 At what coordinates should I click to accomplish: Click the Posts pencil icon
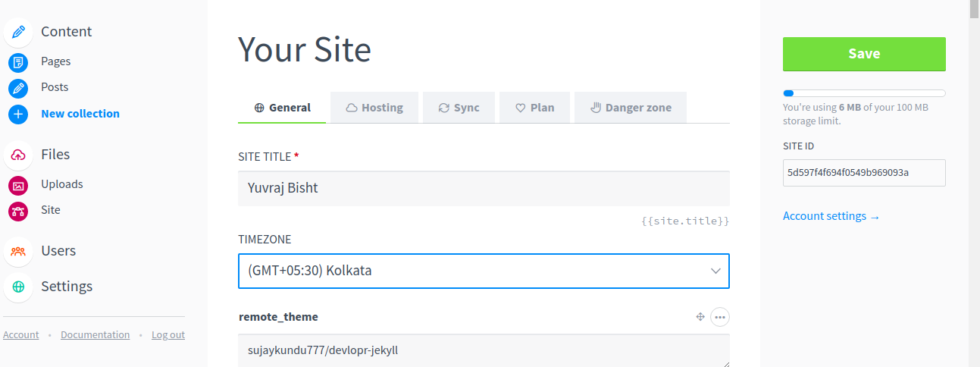click(x=18, y=88)
